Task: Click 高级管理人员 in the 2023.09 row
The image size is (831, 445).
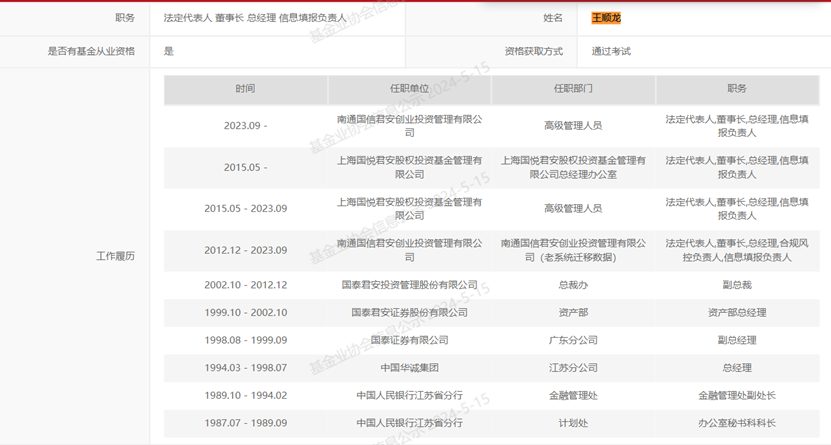Action: [573, 126]
